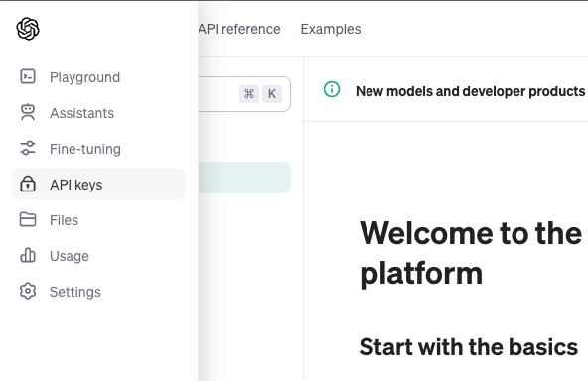Viewport: 588px width, 381px height.
Task: Click the Fine-tuning sliders icon
Action: pos(28,148)
